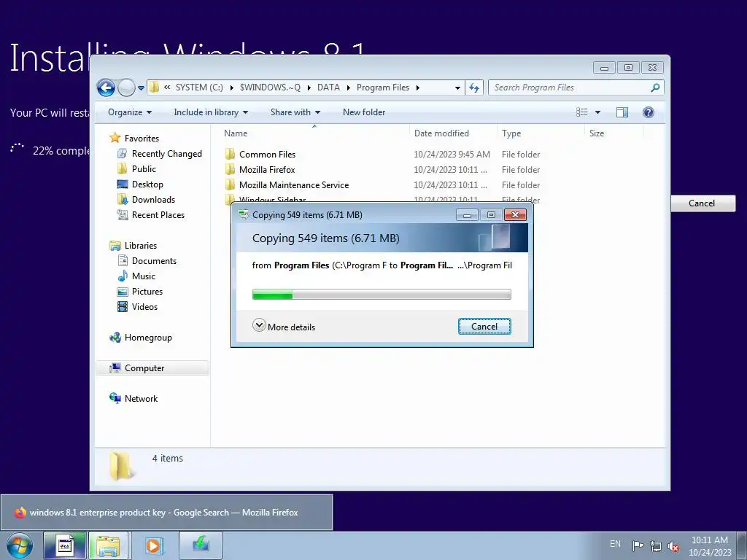
Task: Open the recent pages dropdown arrow
Action: point(141,88)
